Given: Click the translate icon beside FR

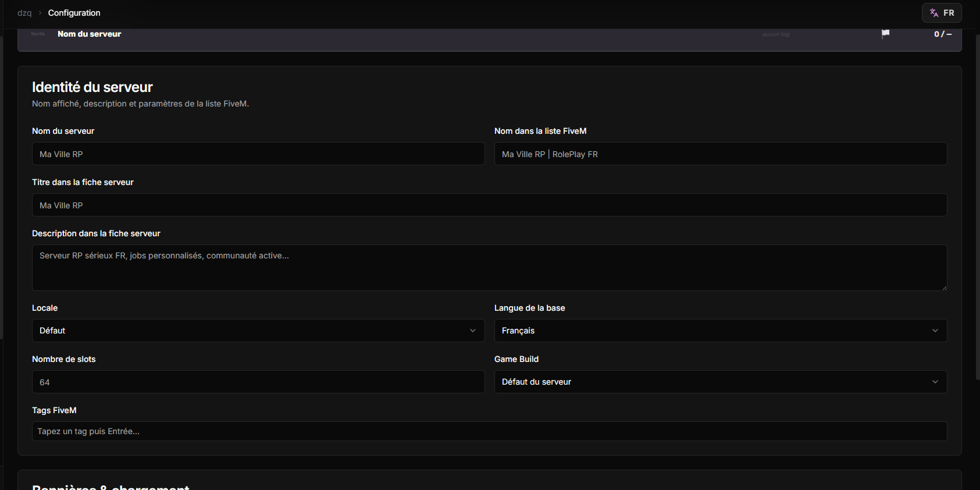Looking at the screenshot, I should pyautogui.click(x=934, y=13).
